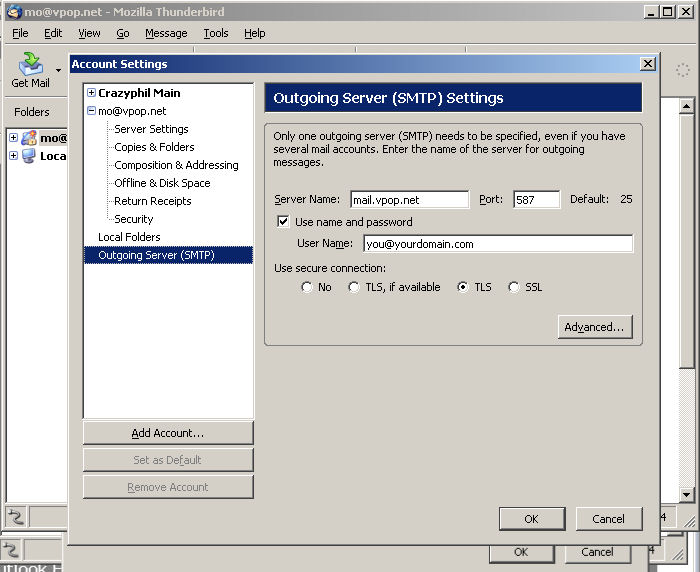Viewport: 700px width, 572px height.
Task: Click the Local Folders computer icon
Action: [x=28, y=156]
